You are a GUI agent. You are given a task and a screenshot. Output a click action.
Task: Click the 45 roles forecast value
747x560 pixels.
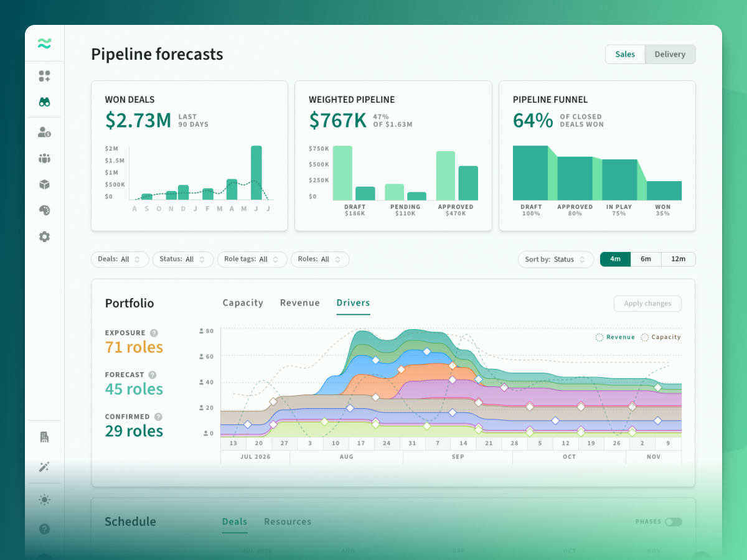point(134,389)
